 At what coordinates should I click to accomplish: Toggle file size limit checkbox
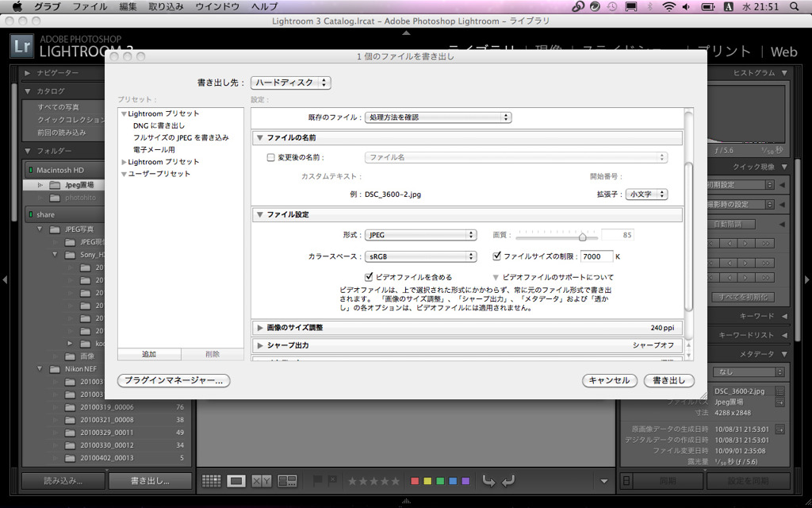point(497,256)
